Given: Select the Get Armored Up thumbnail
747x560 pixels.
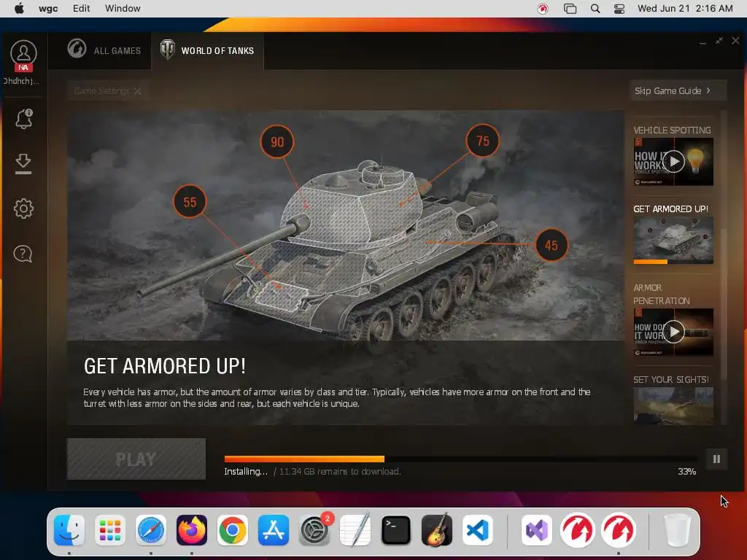Looking at the screenshot, I should (x=673, y=240).
